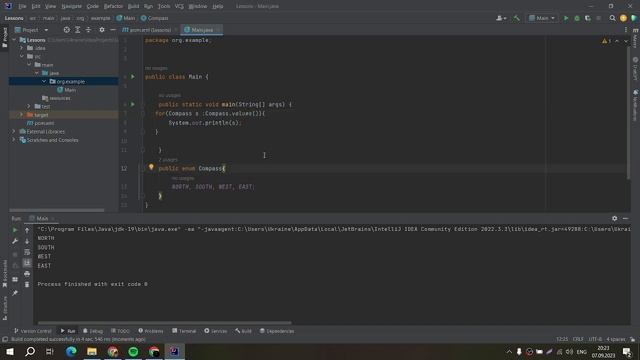Click the Compass breadcrumb in navigation bar

click(154, 18)
